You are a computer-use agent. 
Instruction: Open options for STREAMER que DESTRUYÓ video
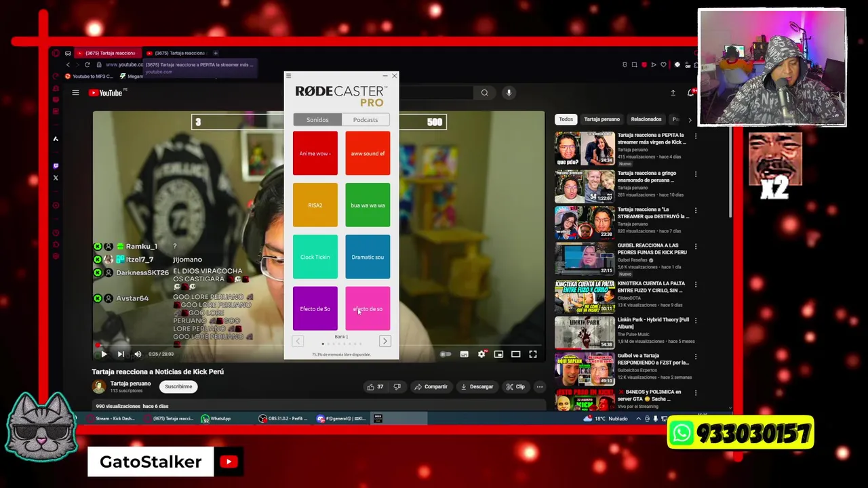(695, 211)
